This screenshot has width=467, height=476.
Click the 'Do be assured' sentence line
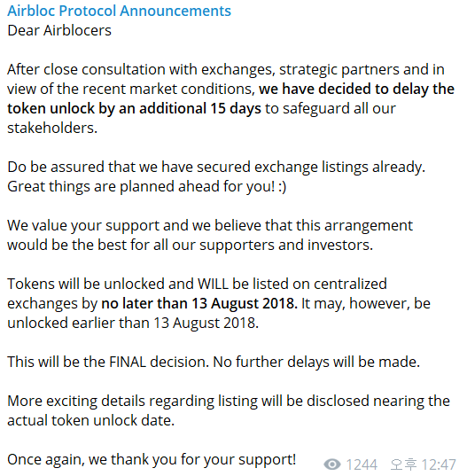(216, 168)
